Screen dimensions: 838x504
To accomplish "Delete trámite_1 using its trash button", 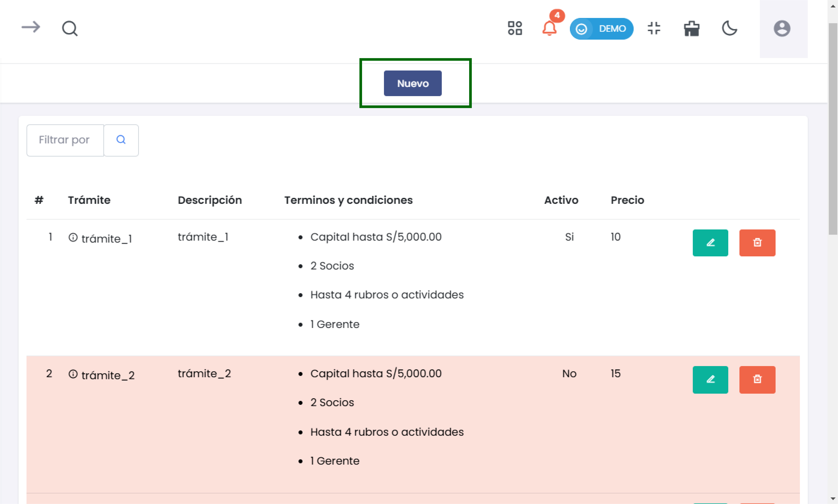I will coord(757,243).
